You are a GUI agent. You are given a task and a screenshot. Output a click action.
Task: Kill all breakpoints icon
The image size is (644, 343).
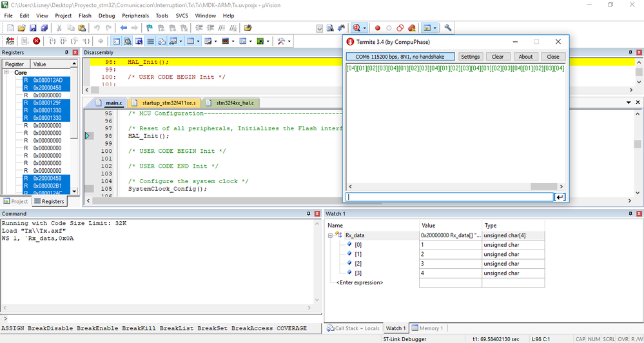click(x=411, y=28)
